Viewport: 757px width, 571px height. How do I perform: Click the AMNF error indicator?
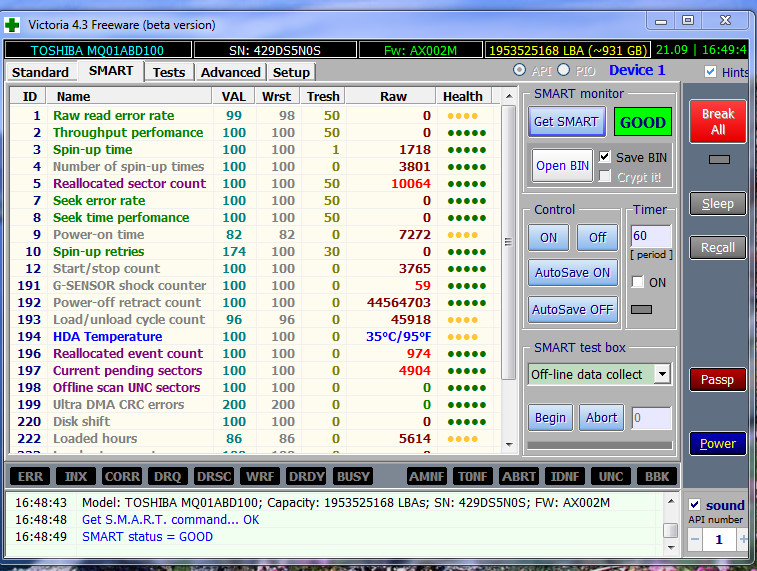[x=427, y=477]
